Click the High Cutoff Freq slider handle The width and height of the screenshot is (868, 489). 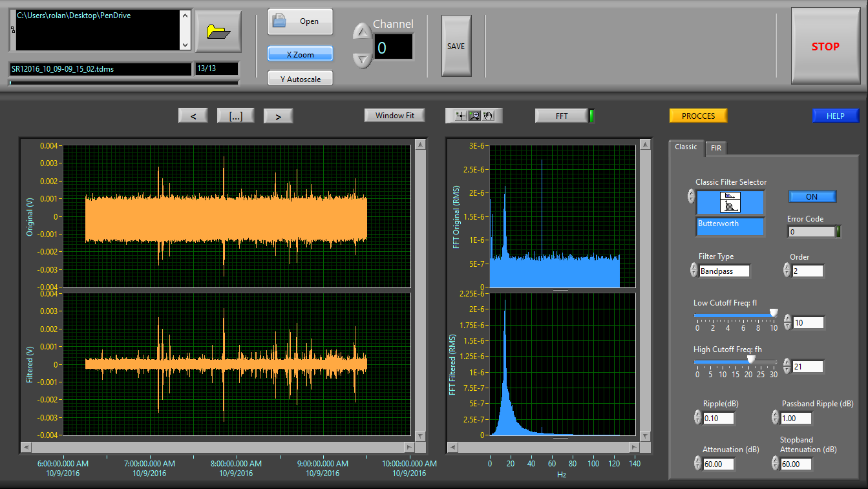(x=751, y=359)
